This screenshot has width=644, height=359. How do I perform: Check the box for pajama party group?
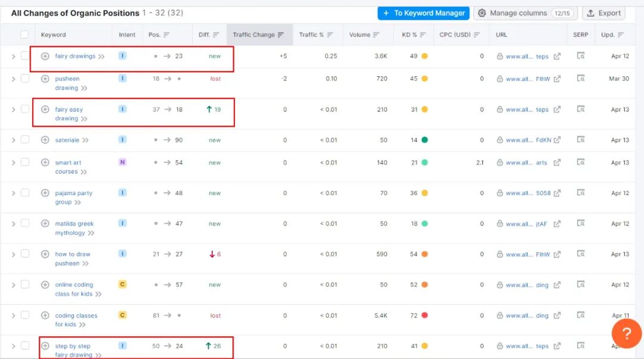pos(25,193)
